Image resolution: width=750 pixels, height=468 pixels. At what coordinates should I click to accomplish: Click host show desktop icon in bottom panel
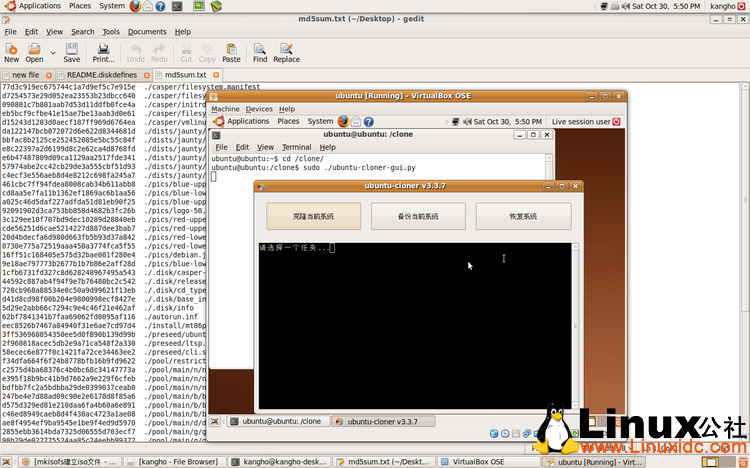click(x=7, y=462)
